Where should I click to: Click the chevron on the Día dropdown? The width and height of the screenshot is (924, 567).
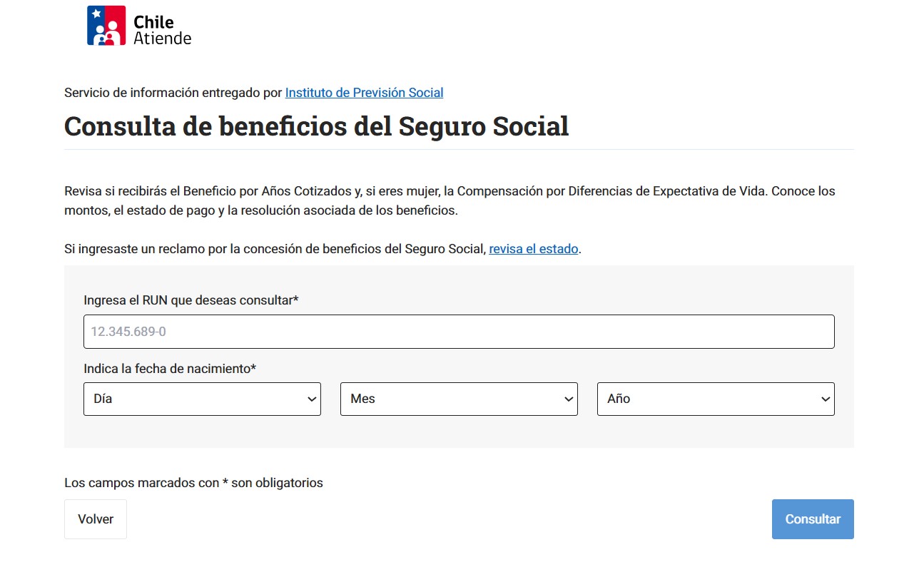coord(312,399)
